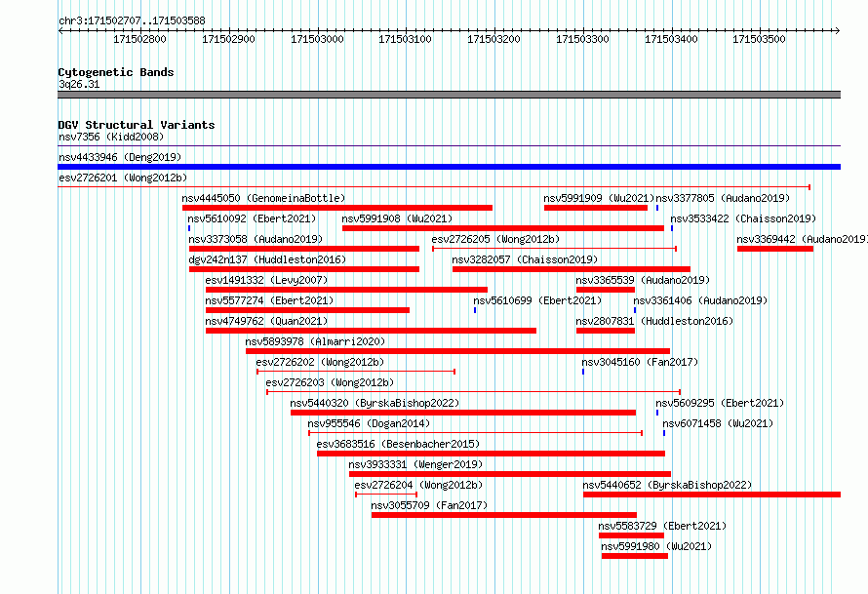Click ruler position 171502800
This screenshot has height=594, width=868.
[x=139, y=39]
